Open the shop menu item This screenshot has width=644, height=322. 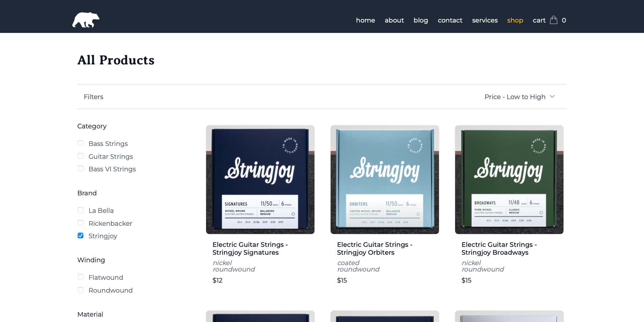click(x=515, y=20)
